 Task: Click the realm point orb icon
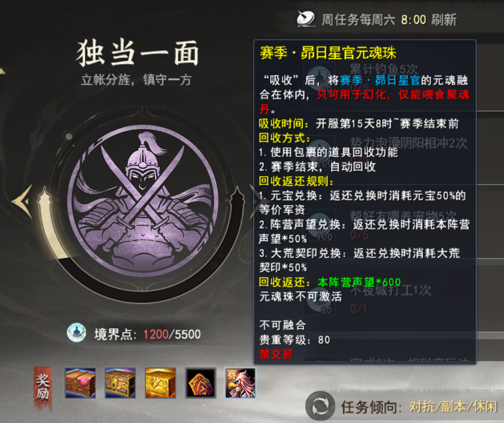76,333
